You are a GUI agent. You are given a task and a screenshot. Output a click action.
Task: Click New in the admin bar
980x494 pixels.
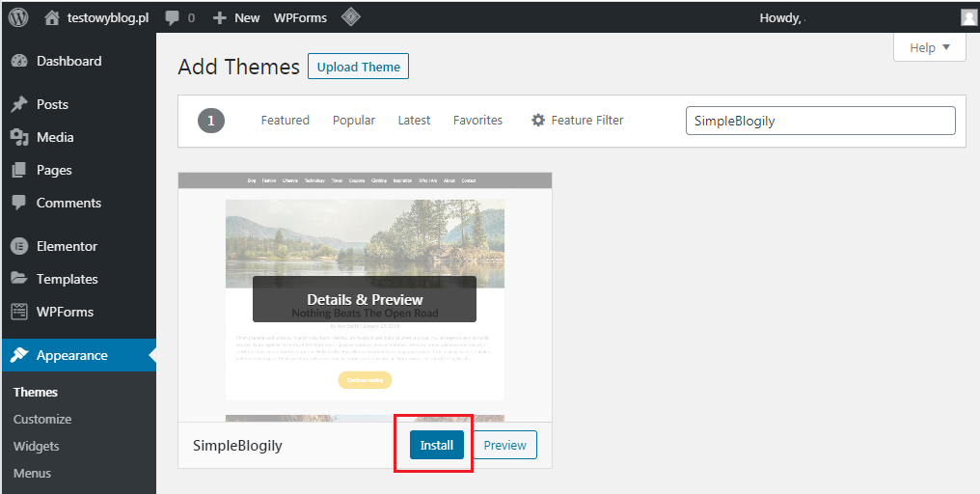247,18
